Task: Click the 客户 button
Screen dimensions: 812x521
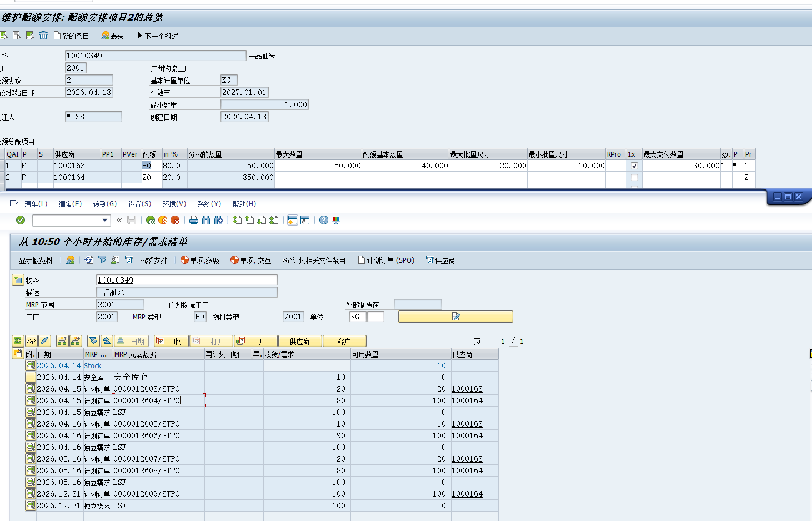Action: [x=344, y=341]
